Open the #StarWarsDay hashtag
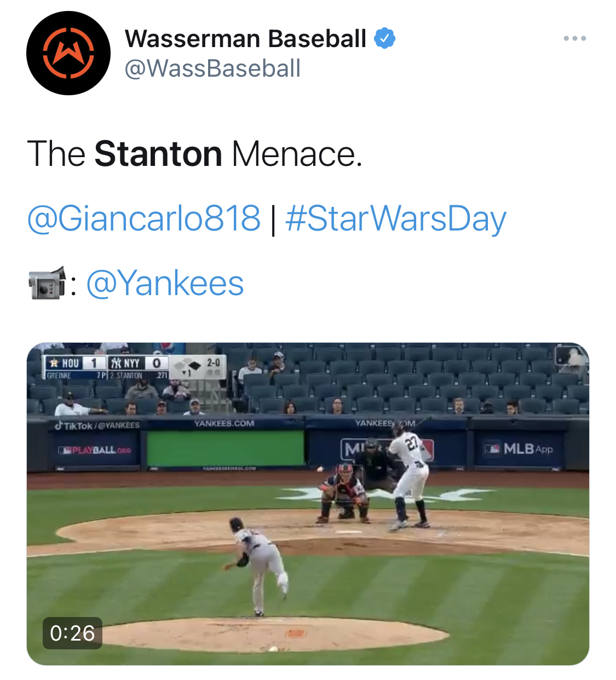 [x=395, y=218]
